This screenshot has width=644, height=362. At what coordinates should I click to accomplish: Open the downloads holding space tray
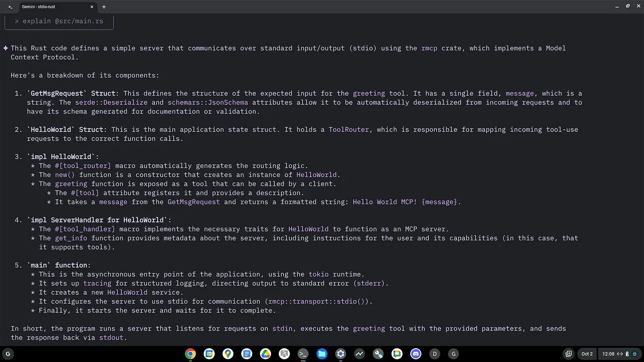(569, 354)
